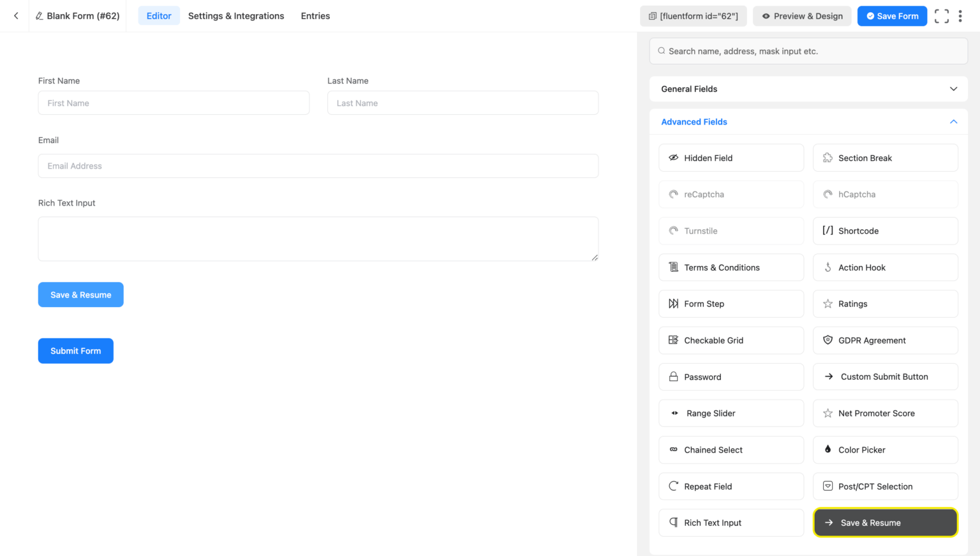Switch to the Settings & Integrations tab

coord(236,16)
